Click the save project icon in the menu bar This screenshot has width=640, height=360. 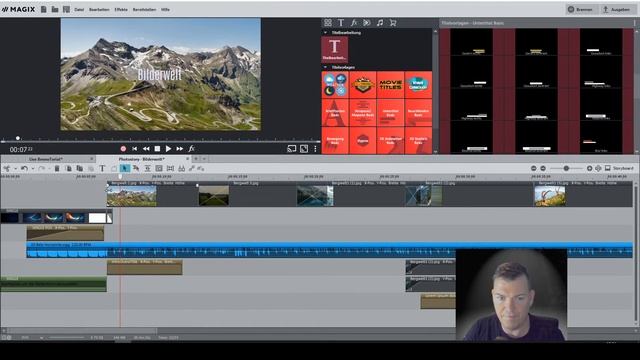click(66, 9)
